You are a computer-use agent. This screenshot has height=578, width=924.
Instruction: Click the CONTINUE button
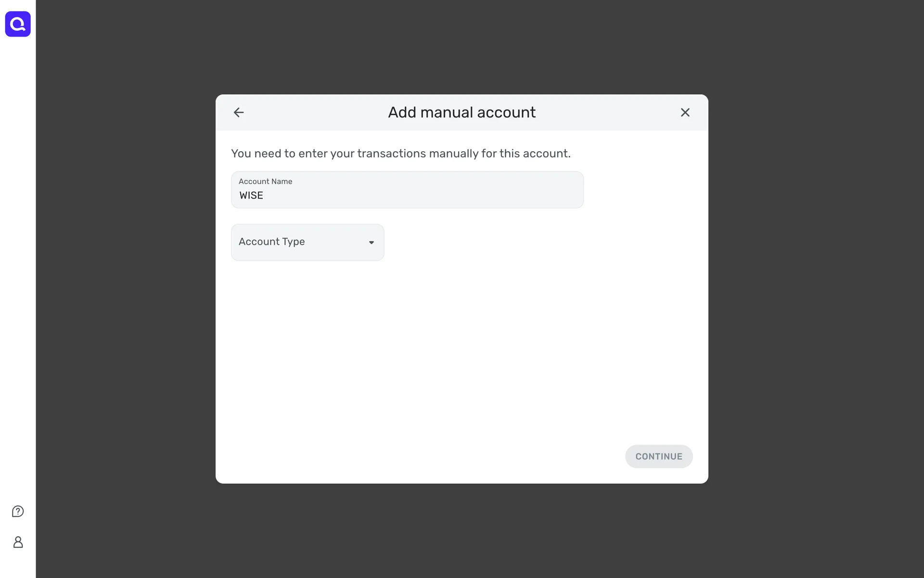(x=659, y=456)
